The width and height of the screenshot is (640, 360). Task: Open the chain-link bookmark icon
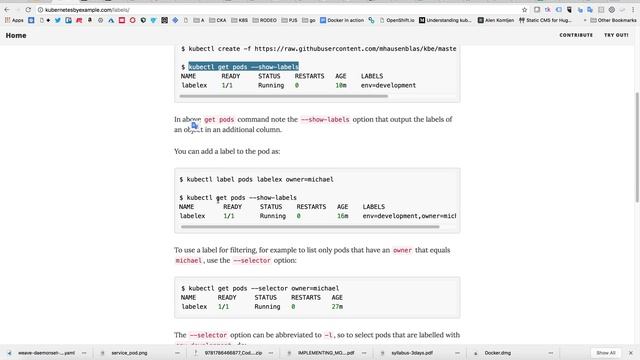point(371,20)
